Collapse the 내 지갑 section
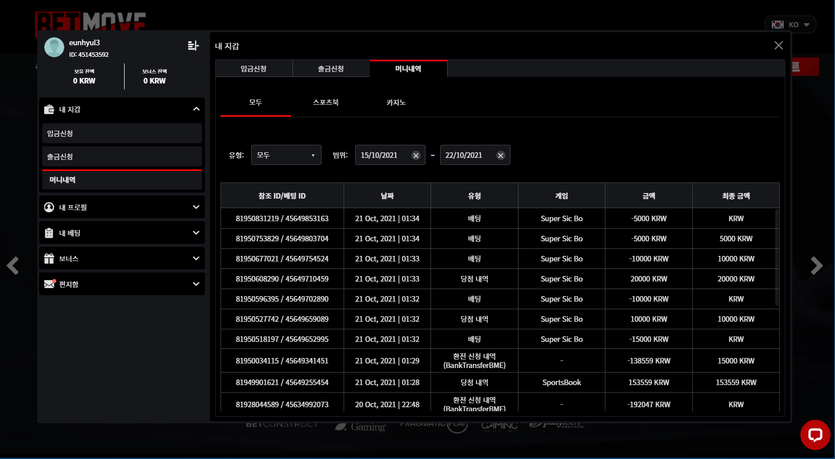835x459 pixels. pos(196,109)
